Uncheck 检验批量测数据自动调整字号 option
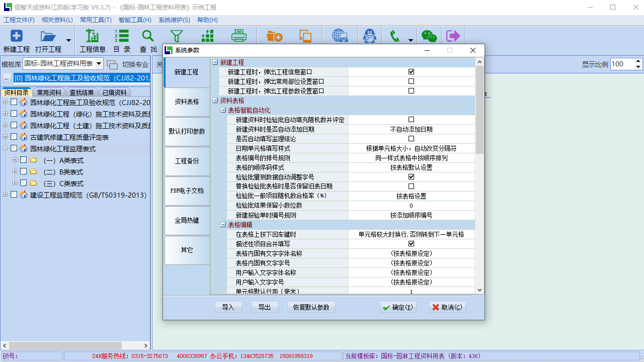This screenshot has height=362, width=644. tap(412, 177)
